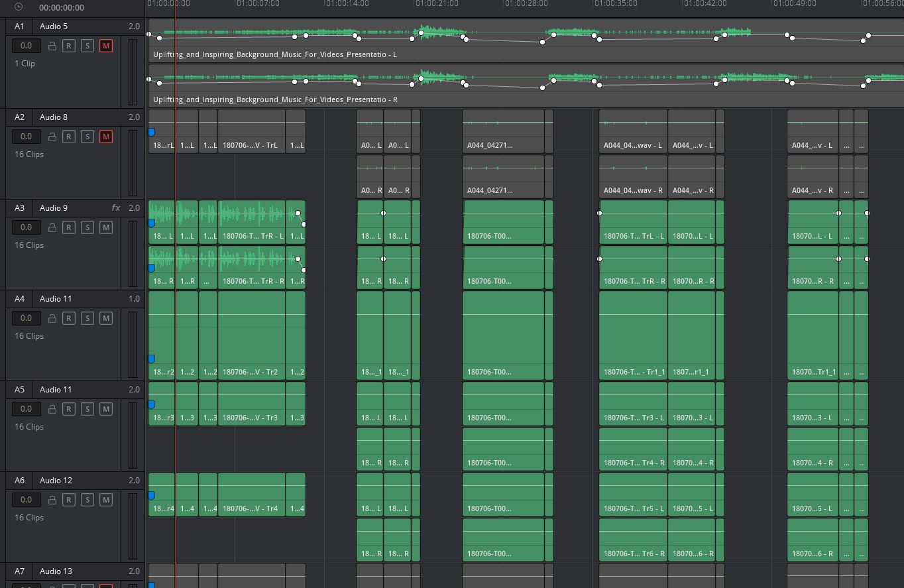The image size is (904, 588).
Task: Click the 00:00:00:00 timecode display
Action: 62,8
